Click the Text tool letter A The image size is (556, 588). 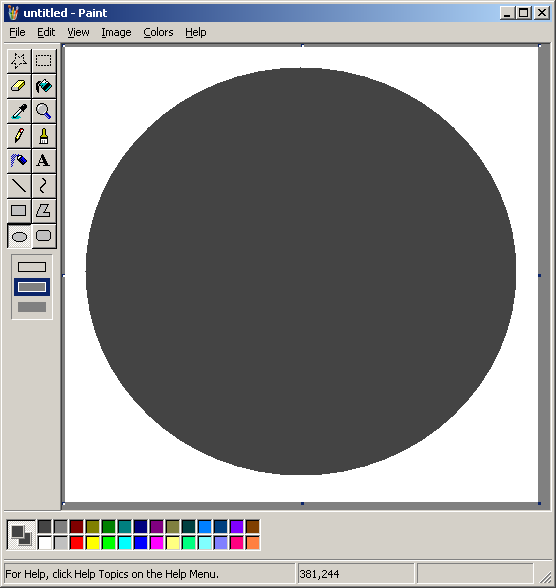[44, 161]
